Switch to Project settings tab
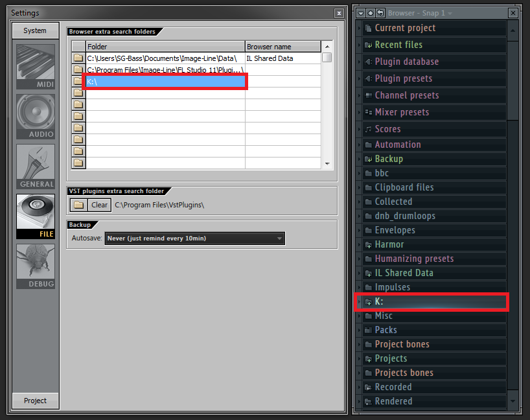 coord(36,401)
